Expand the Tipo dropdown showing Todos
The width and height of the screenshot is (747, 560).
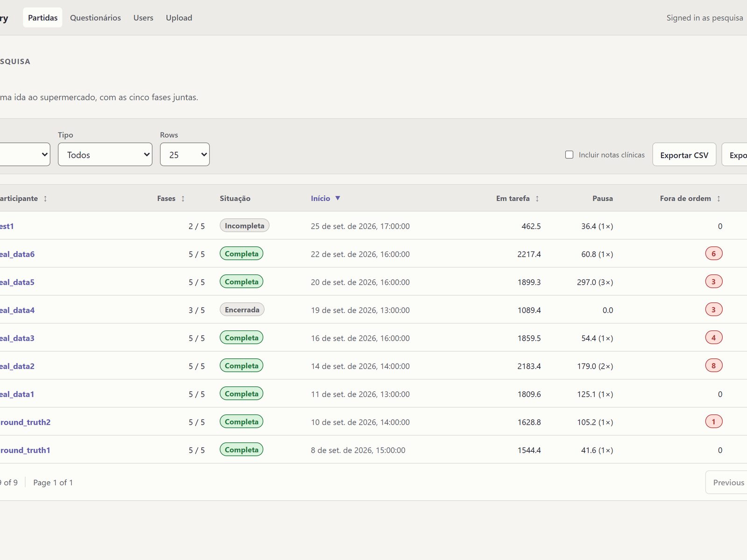[105, 154]
